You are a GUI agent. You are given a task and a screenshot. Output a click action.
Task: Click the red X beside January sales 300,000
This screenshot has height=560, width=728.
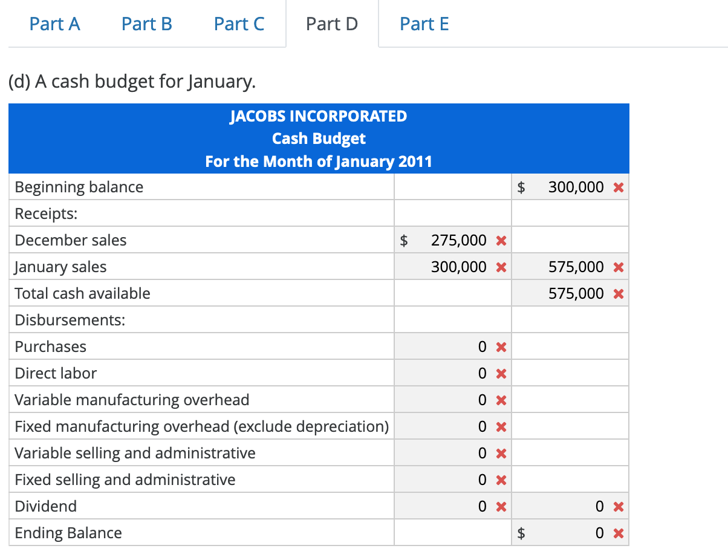tap(501, 266)
